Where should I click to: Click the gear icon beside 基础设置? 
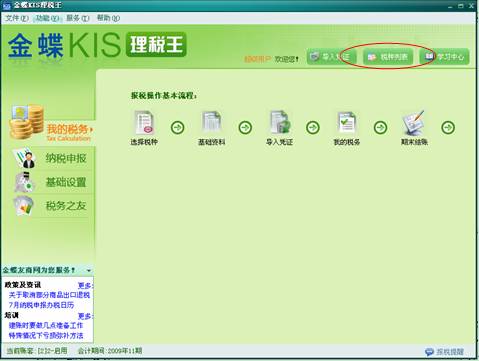point(24,182)
